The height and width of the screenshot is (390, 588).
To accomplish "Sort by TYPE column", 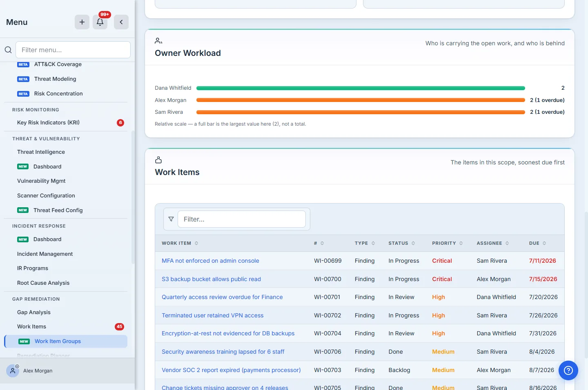I will (365, 243).
